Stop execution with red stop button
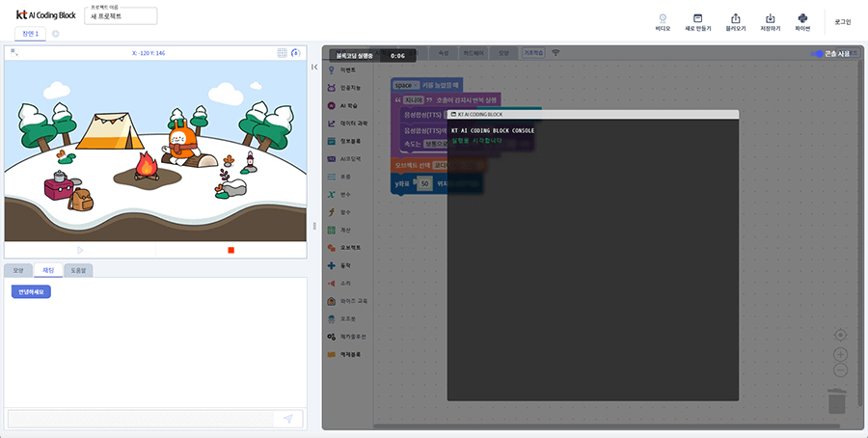 tap(231, 250)
